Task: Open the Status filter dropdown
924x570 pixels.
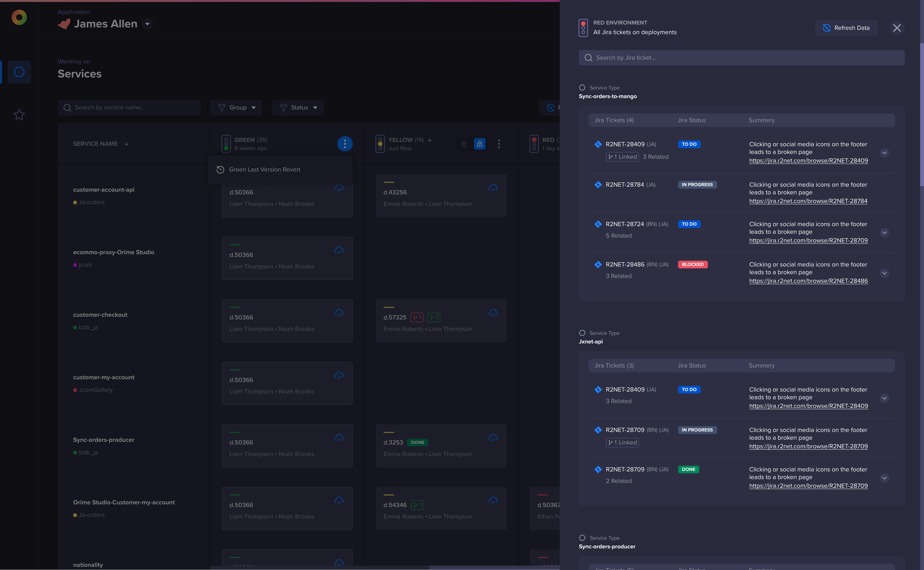Action: pos(298,107)
